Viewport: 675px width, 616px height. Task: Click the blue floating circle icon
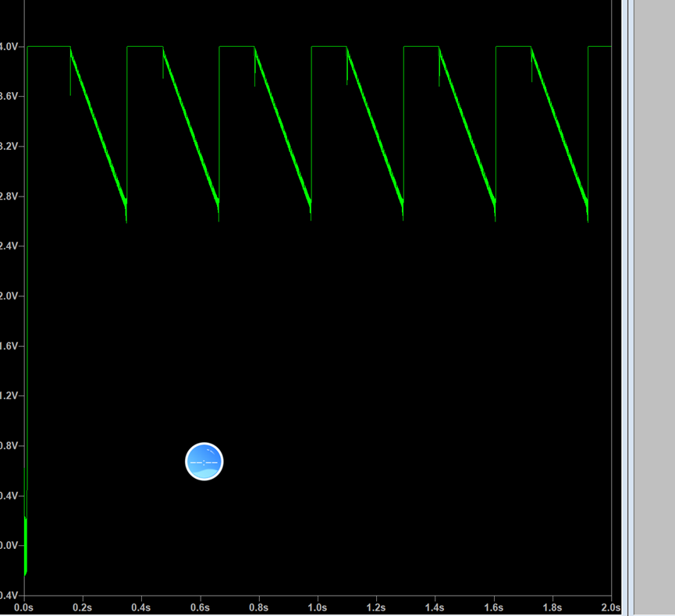pos(204,461)
